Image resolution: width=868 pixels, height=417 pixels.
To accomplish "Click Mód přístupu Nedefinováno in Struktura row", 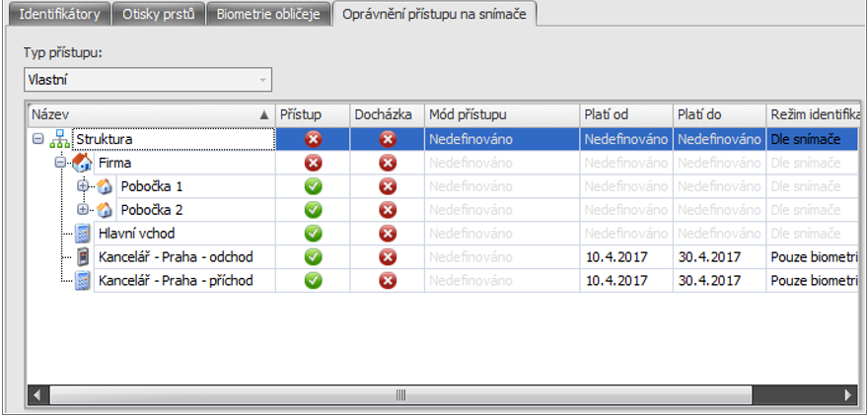I will [502, 139].
